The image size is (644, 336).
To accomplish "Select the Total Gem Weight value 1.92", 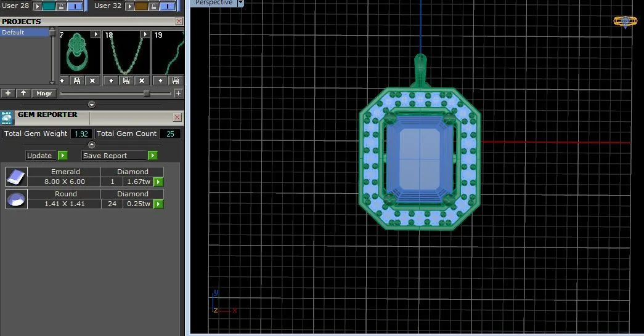I will [x=81, y=134].
